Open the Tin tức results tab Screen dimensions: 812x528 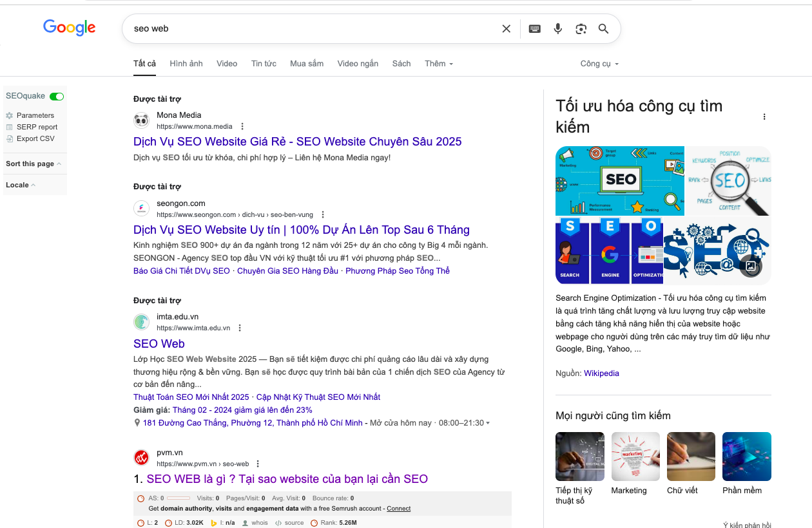click(x=264, y=63)
